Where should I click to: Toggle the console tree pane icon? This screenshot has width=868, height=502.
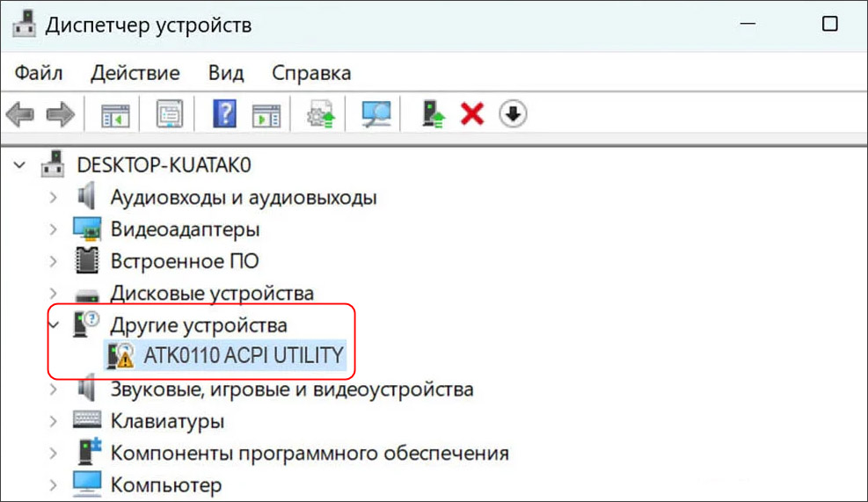pos(115,115)
